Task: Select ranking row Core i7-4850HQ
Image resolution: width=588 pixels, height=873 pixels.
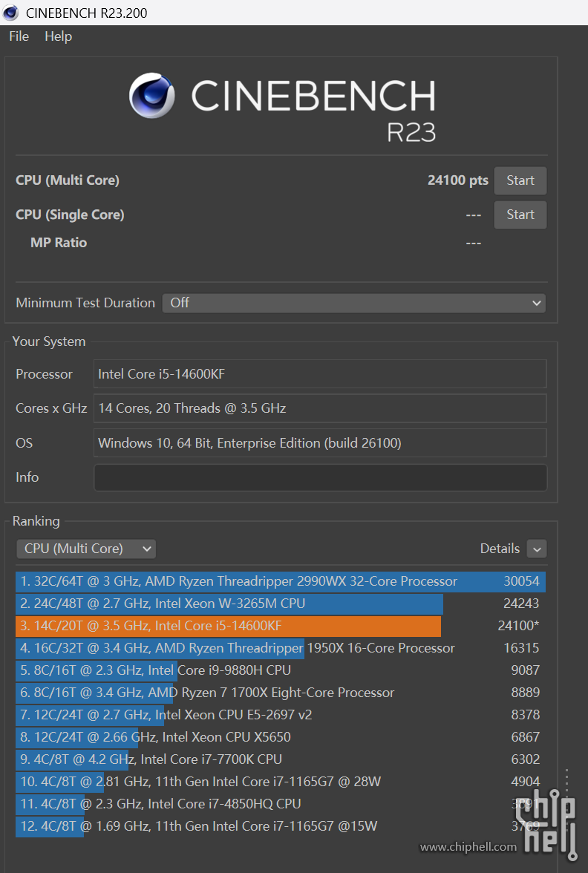Action: pos(281,804)
